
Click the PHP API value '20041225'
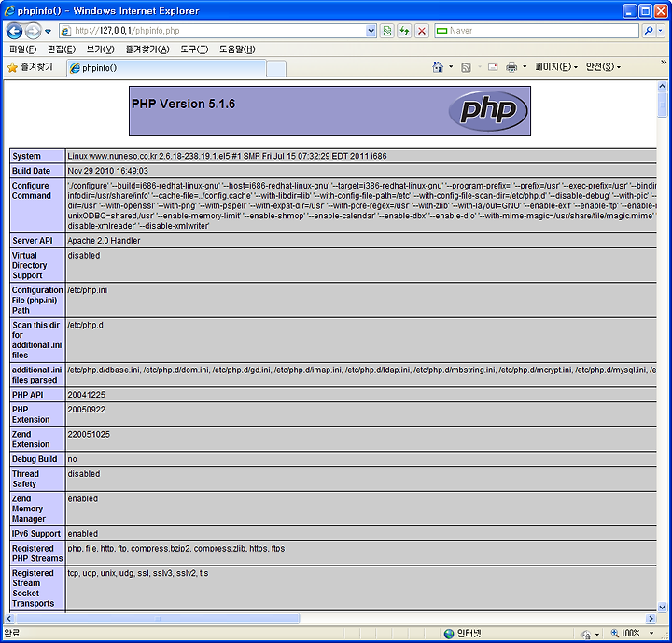tap(86, 395)
